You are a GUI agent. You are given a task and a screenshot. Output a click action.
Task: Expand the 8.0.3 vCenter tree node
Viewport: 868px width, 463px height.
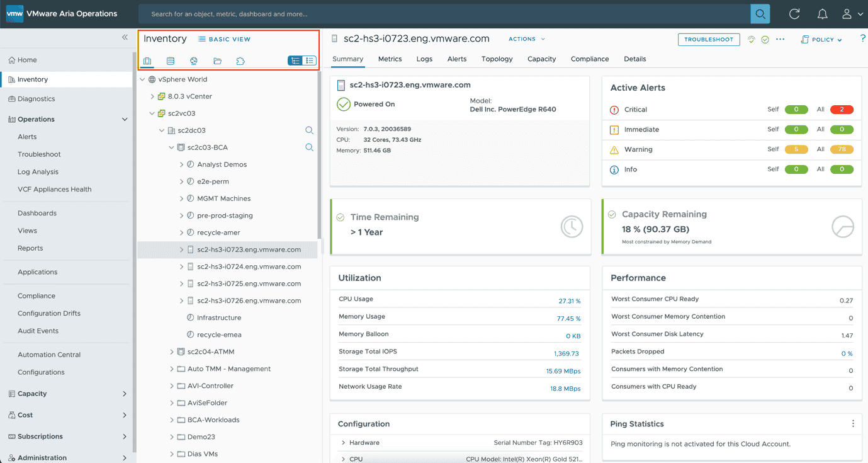coord(152,96)
